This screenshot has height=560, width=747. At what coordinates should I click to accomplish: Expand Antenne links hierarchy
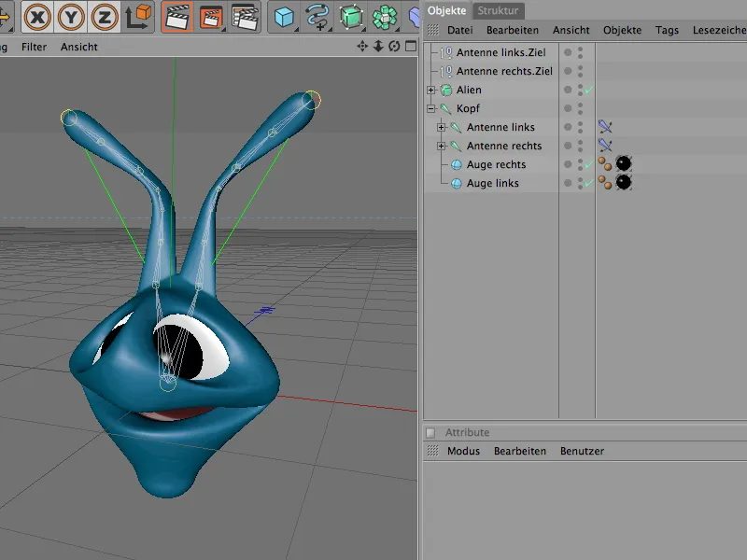tap(441, 127)
